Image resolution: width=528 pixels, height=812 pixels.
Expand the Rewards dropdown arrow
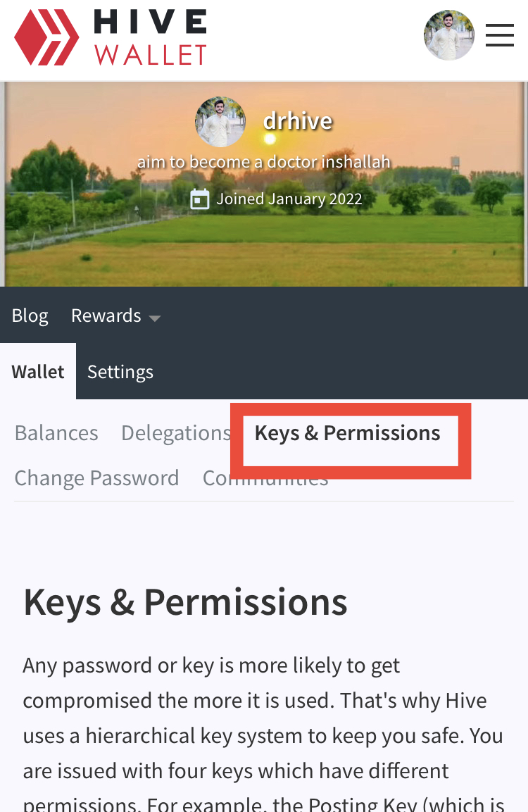tap(154, 318)
